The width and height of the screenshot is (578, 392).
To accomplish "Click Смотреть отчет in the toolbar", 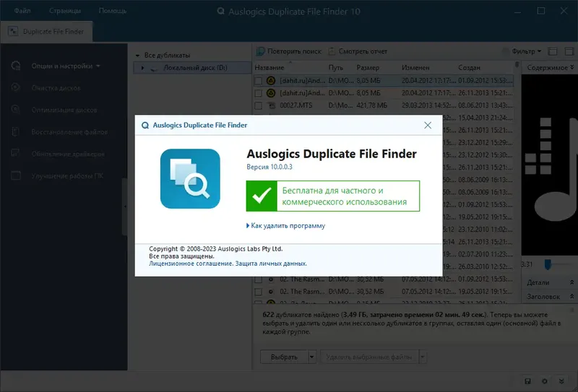I will [358, 51].
